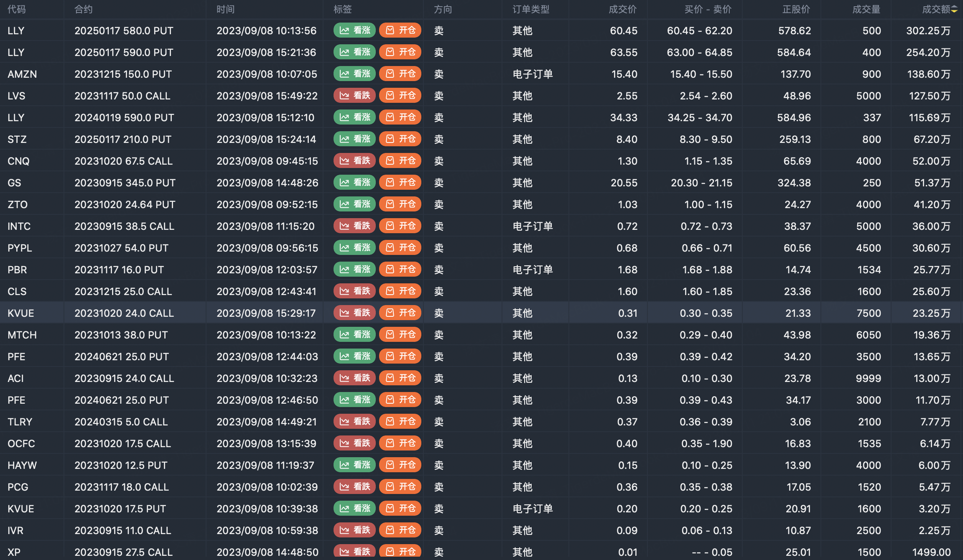This screenshot has width=963, height=560.
Task: Click the 买价 - 卖价 column header
Action: point(708,10)
